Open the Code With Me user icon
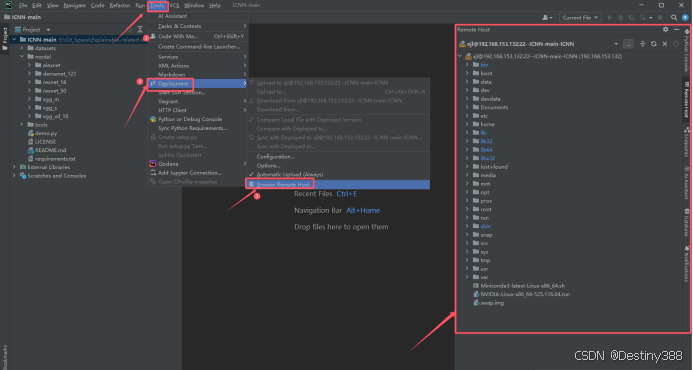The width and height of the screenshot is (693, 370). 547,18
